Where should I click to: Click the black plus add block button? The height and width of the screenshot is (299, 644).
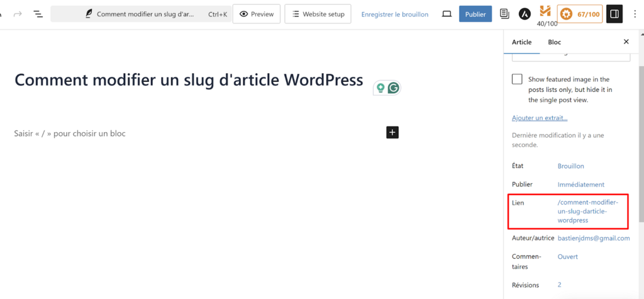[x=392, y=132]
